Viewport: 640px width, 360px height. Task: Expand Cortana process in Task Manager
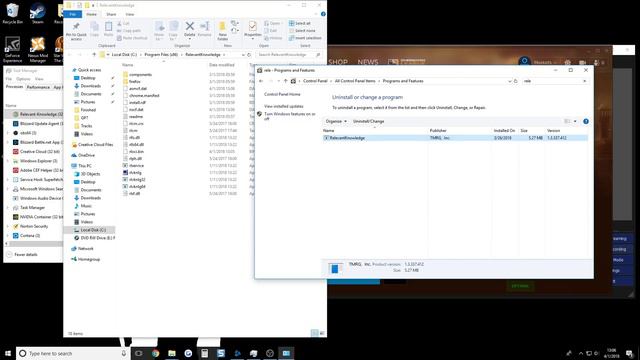point(7,236)
